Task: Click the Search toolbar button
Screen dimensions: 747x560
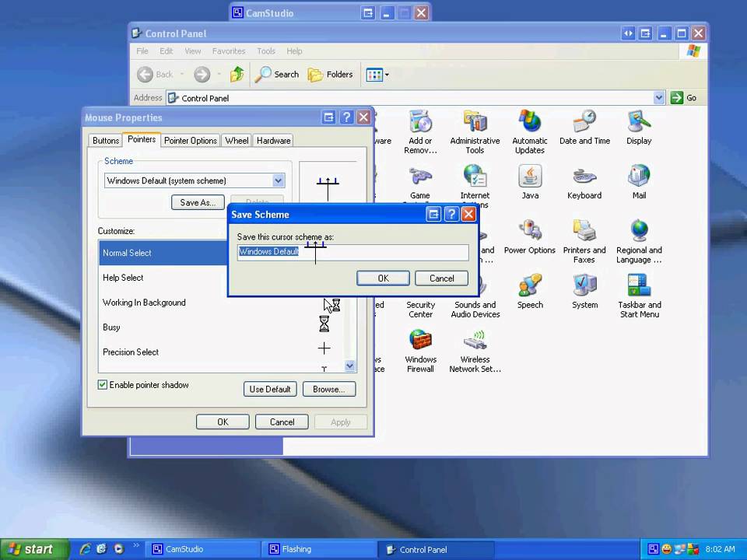Action: click(x=277, y=75)
